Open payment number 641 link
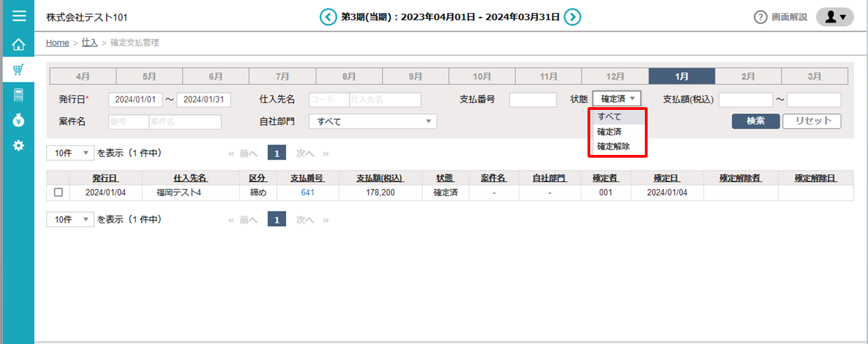The width and height of the screenshot is (868, 344). [x=306, y=192]
